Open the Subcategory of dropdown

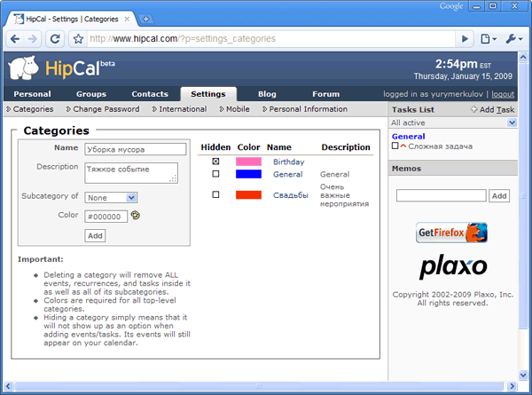(x=111, y=198)
